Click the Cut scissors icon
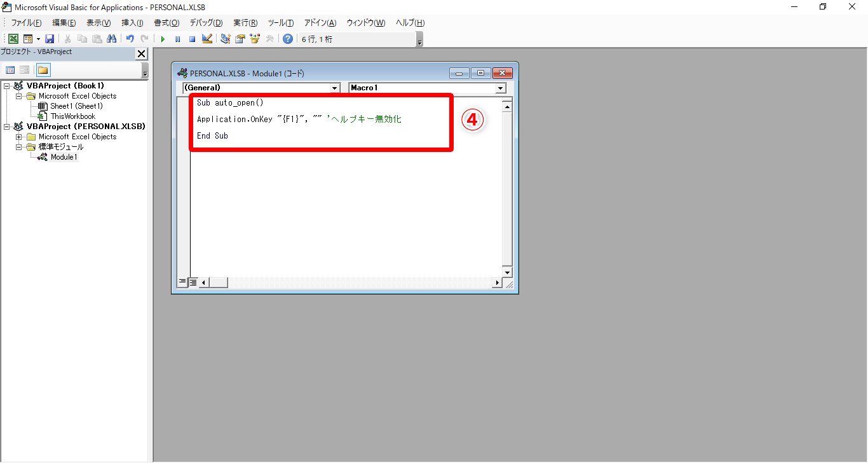Image resolution: width=868 pixels, height=463 pixels. [67, 39]
